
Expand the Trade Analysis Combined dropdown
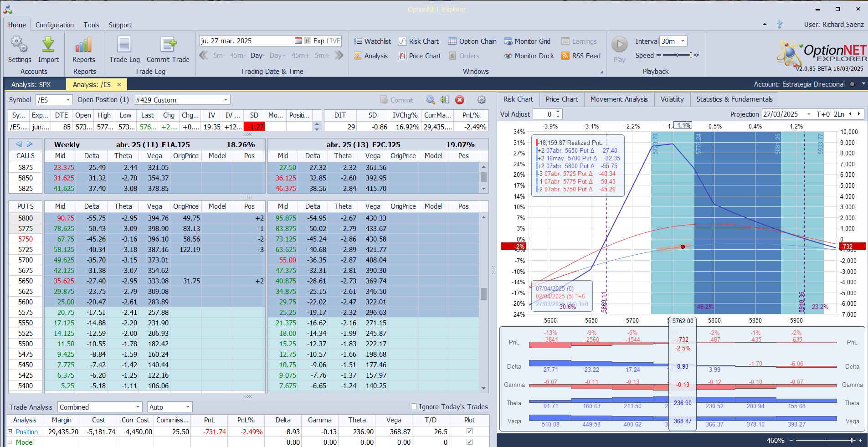pos(138,407)
